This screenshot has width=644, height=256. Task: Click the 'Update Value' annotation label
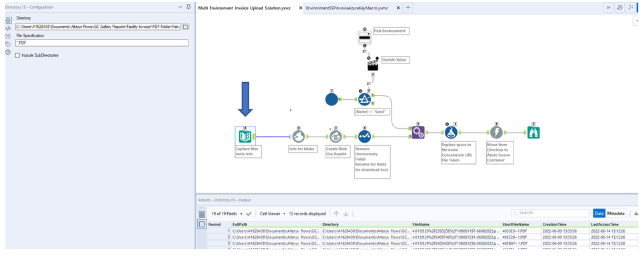point(396,60)
